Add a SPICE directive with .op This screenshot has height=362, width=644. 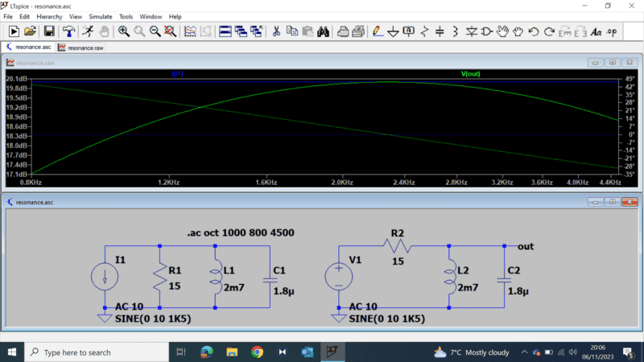(612, 31)
